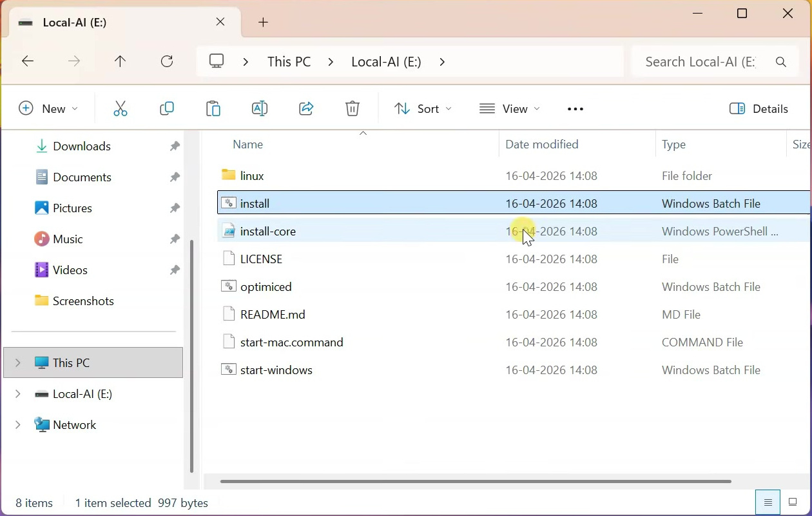
Task: Unpin Downloads from quick access
Action: point(175,146)
